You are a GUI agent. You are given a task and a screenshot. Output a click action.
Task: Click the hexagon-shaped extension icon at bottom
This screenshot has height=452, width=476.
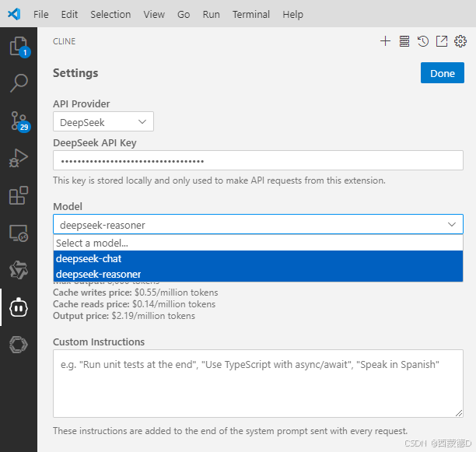(x=19, y=345)
